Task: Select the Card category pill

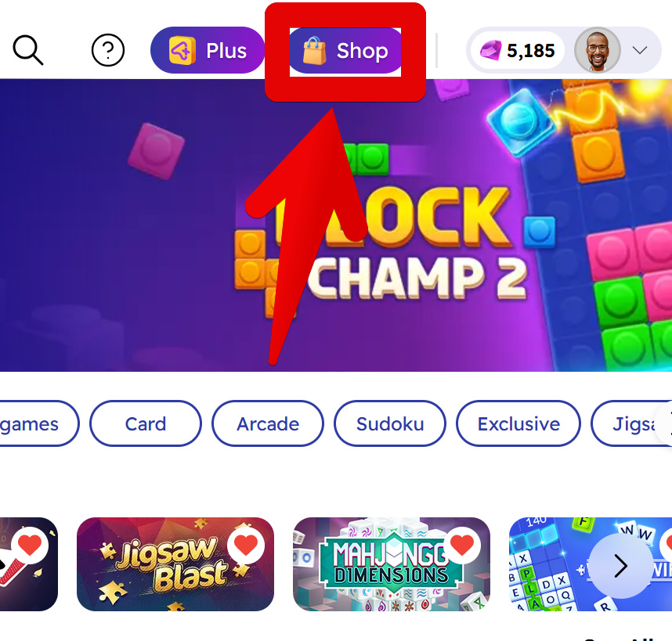Action: click(145, 424)
